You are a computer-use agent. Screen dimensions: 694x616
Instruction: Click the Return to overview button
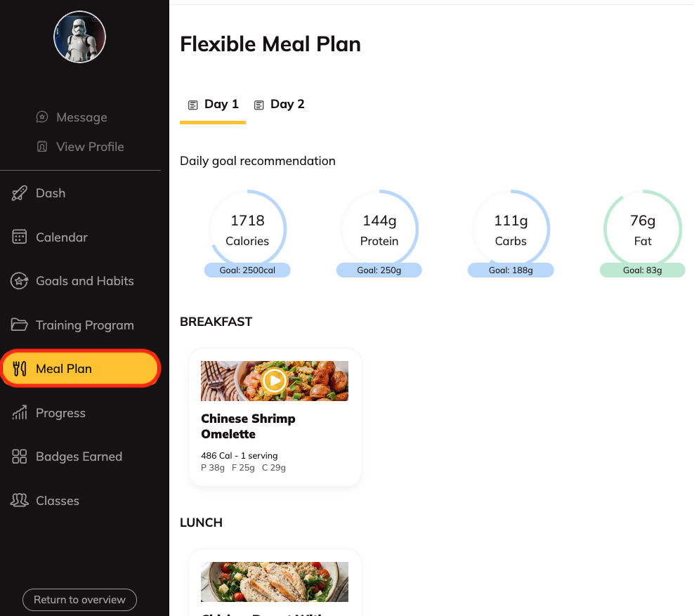(79, 600)
